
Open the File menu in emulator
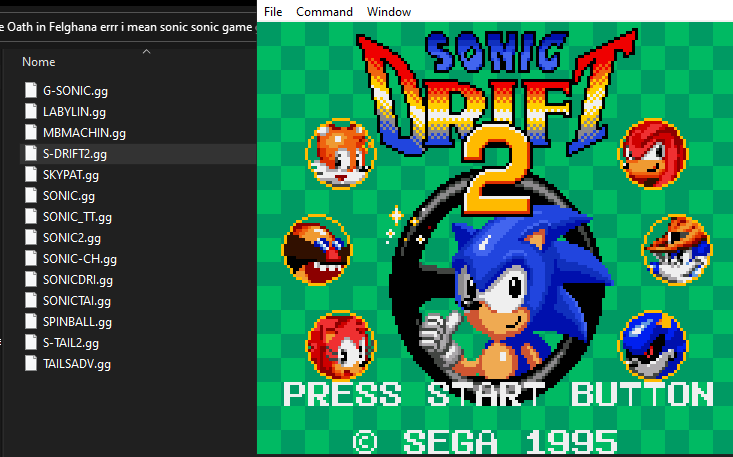point(273,12)
